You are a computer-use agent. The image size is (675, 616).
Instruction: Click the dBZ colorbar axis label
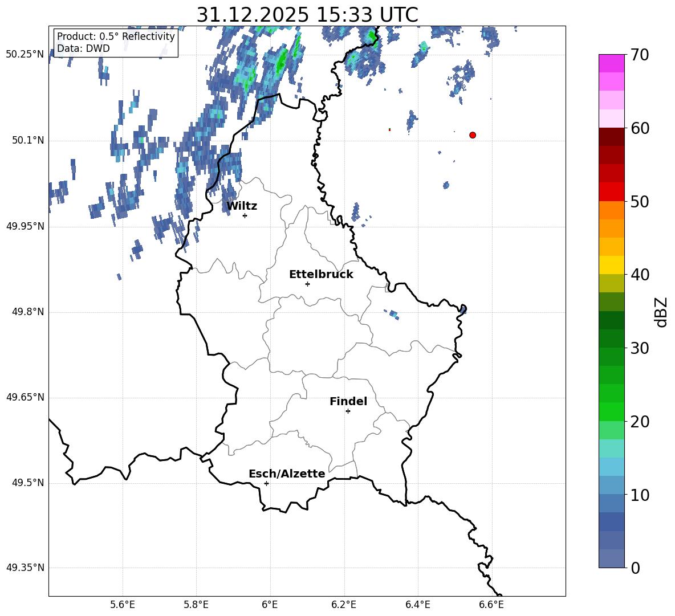click(661, 312)
